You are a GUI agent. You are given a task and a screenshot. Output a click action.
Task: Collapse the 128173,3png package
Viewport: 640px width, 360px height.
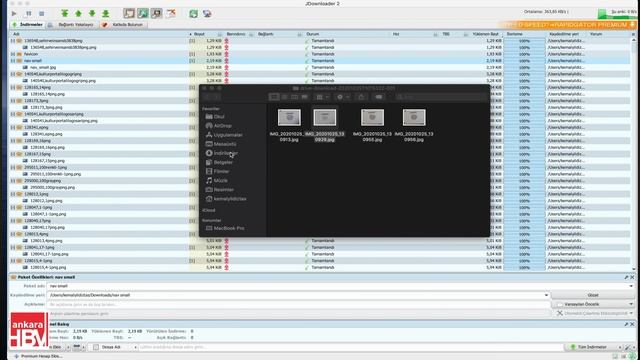click(13, 100)
